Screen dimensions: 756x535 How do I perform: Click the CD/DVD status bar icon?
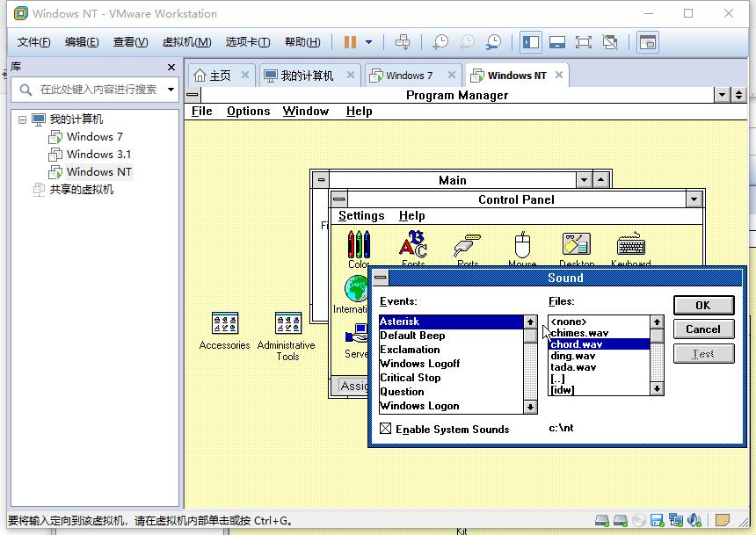click(639, 520)
